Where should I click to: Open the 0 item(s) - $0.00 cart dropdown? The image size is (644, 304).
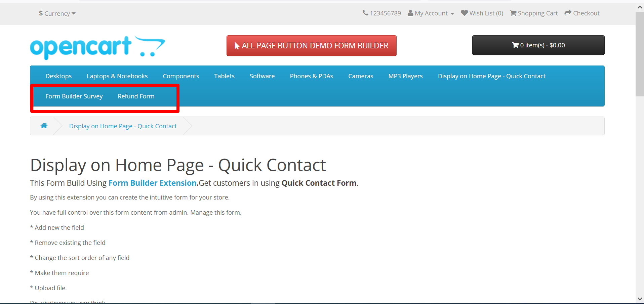(538, 45)
